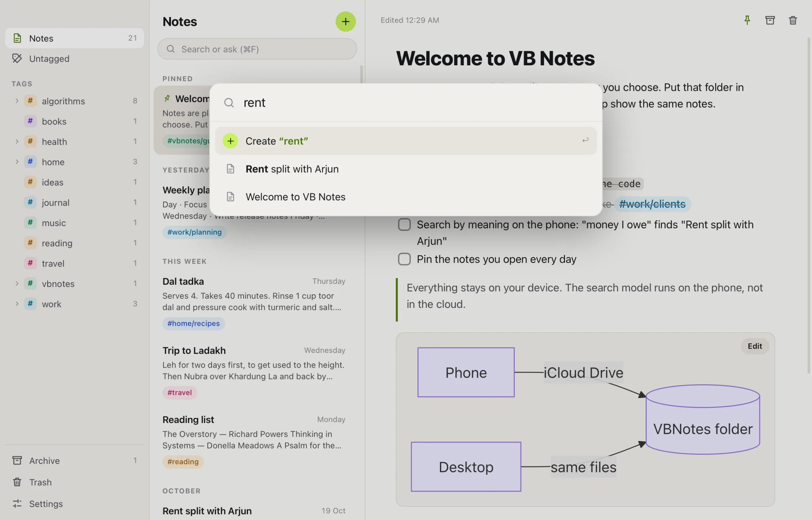Archive the note using the archive box icon

770,20
